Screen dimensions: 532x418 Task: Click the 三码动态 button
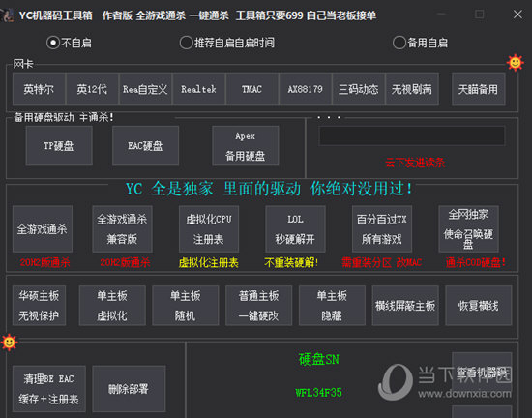click(x=358, y=89)
